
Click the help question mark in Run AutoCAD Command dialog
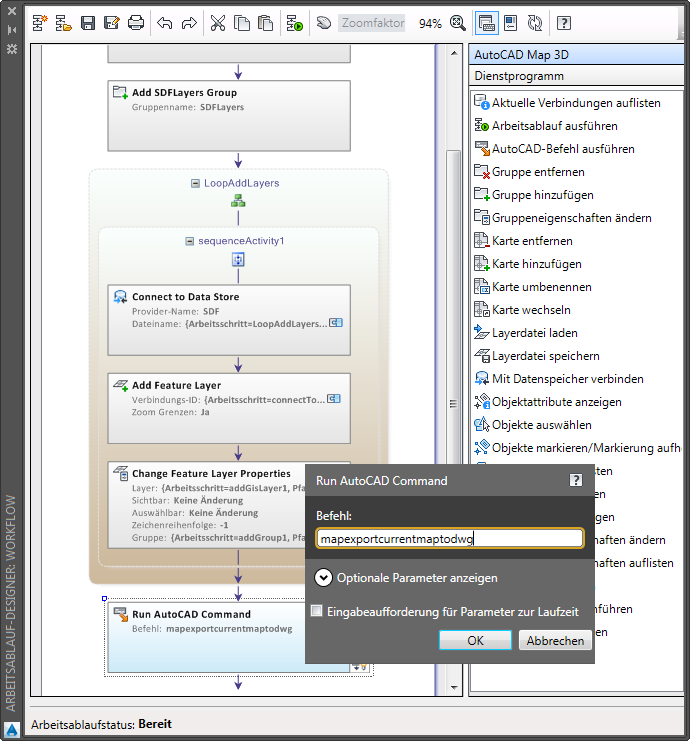click(576, 480)
